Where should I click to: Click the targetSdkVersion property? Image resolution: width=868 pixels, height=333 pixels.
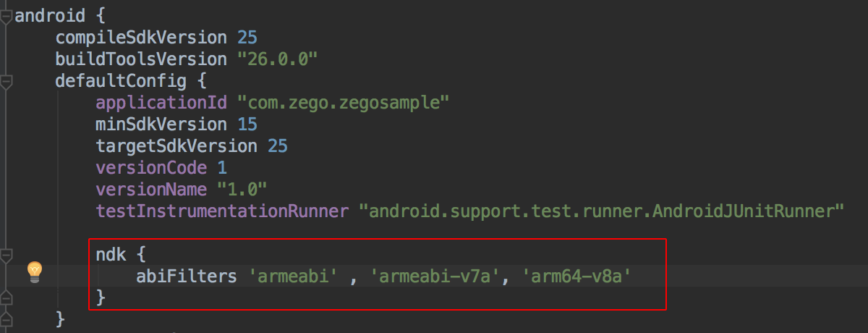pos(176,146)
